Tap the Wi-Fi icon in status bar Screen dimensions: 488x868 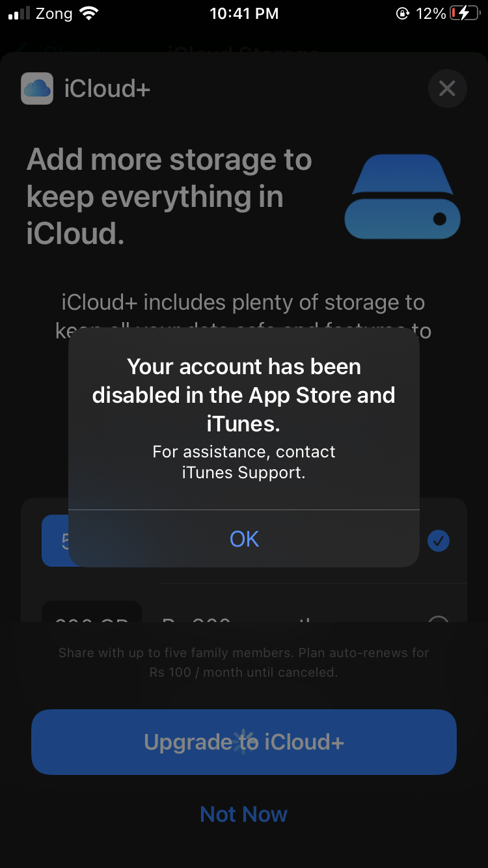[x=88, y=14]
